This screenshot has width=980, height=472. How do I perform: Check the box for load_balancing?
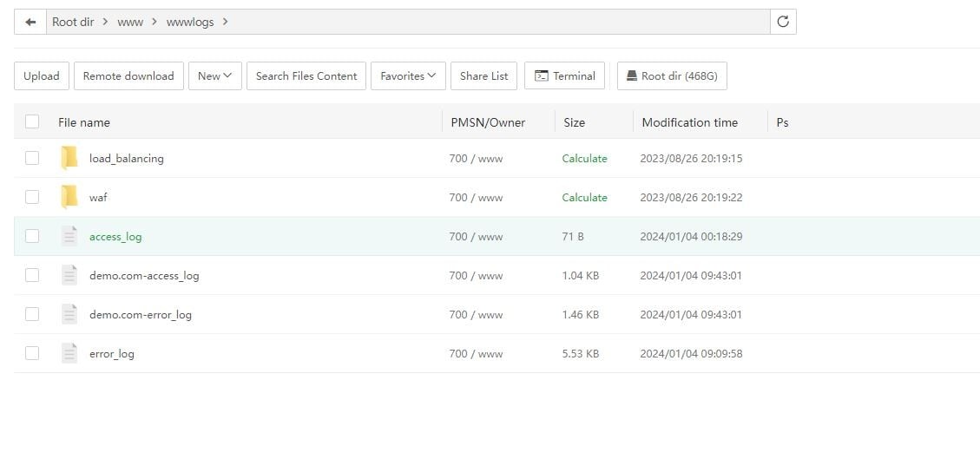pos(32,158)
